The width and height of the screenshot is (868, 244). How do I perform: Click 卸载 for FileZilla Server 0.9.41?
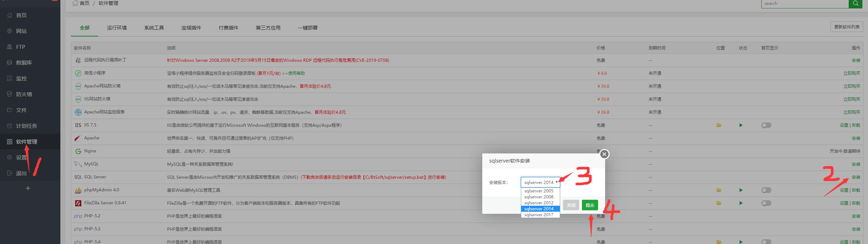[856, 203]
